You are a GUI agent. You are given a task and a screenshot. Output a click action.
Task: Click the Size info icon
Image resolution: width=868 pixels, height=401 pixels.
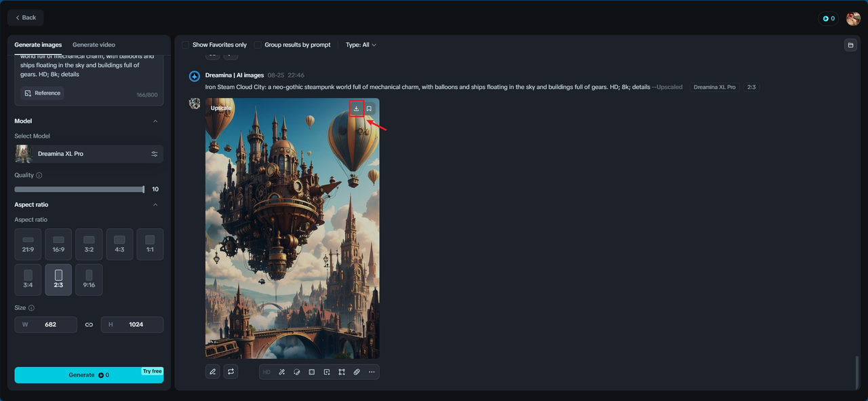(31, 307)
